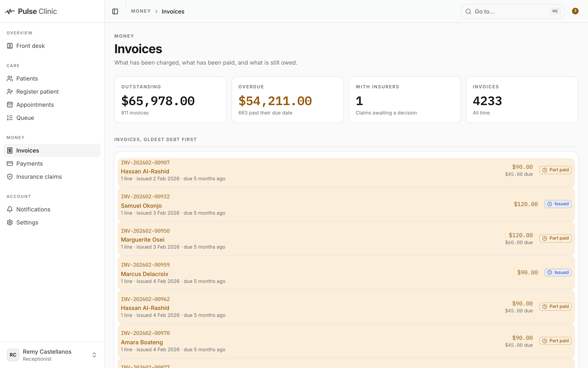
Task: Click the Patients people icon
Action: pos(10,78)
